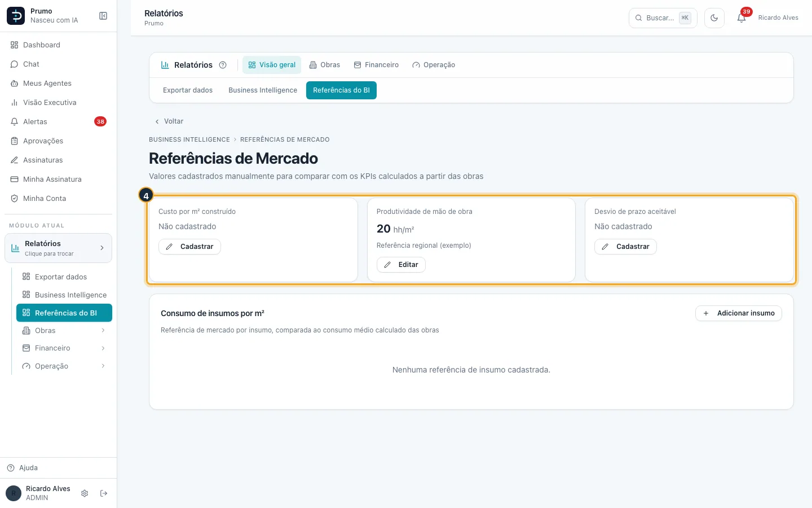
Task: Expand Operação in the sidebar submenu
Action: click(x=64, y=366)
